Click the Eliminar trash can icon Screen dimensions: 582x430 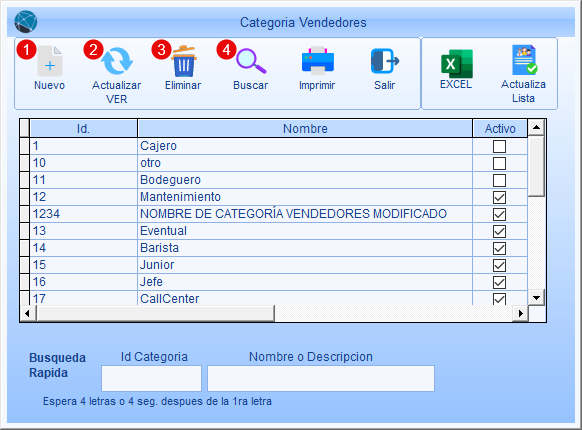(x=184, y=61)
